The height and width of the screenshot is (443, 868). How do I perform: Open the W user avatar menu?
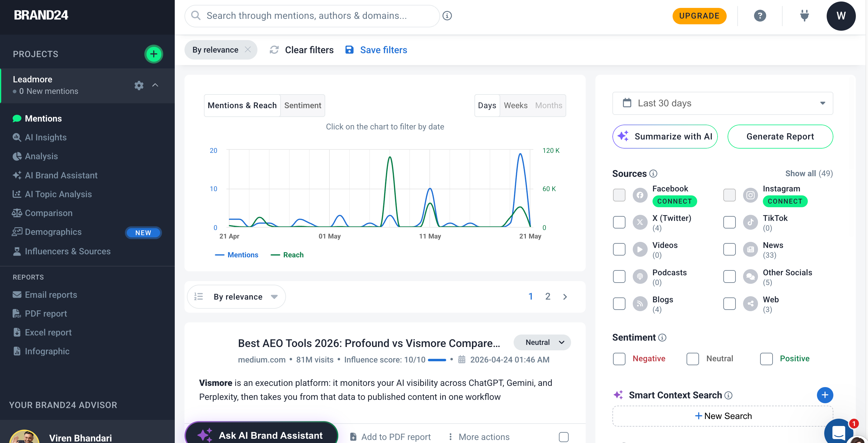(x=841, y=16)
